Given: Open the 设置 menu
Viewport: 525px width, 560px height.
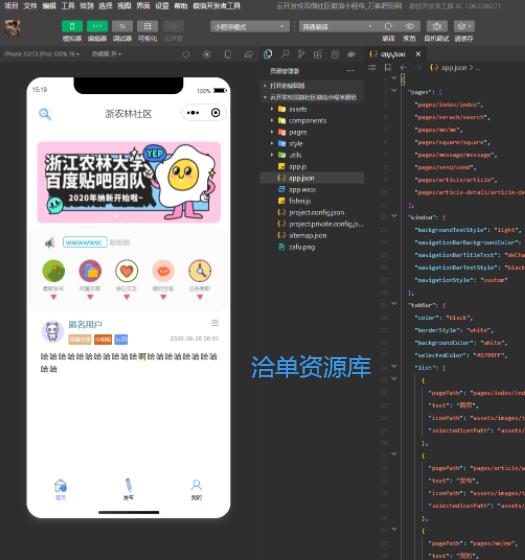Looking at the screenshot, I should click(162, 6).
